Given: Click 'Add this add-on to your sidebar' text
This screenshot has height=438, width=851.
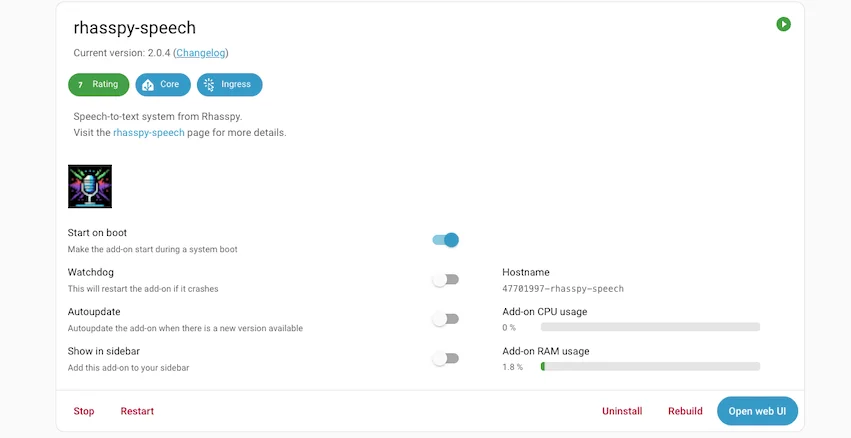Looking at the screenshot, I should tap(129, 367).
